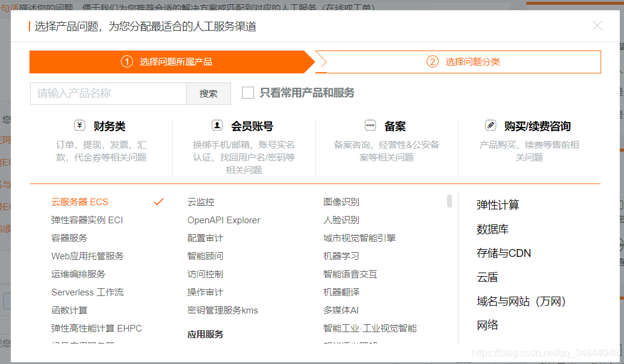Select Serverless 工作流 product
The image size is (624, 364).
point(87,292)
